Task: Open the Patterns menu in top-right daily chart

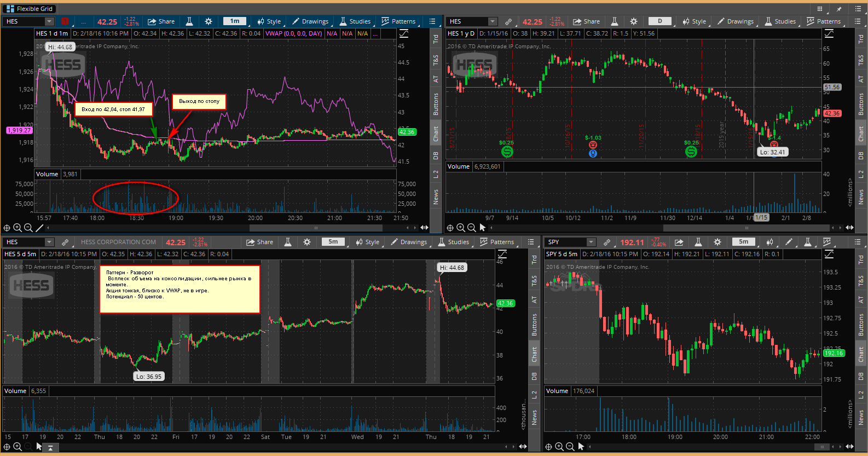Action: 824,21
